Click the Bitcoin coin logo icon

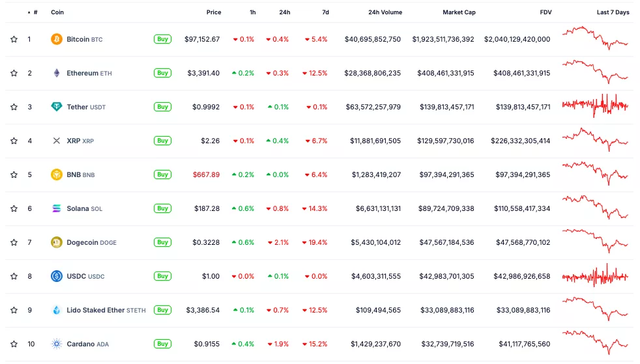coord(57,39)
